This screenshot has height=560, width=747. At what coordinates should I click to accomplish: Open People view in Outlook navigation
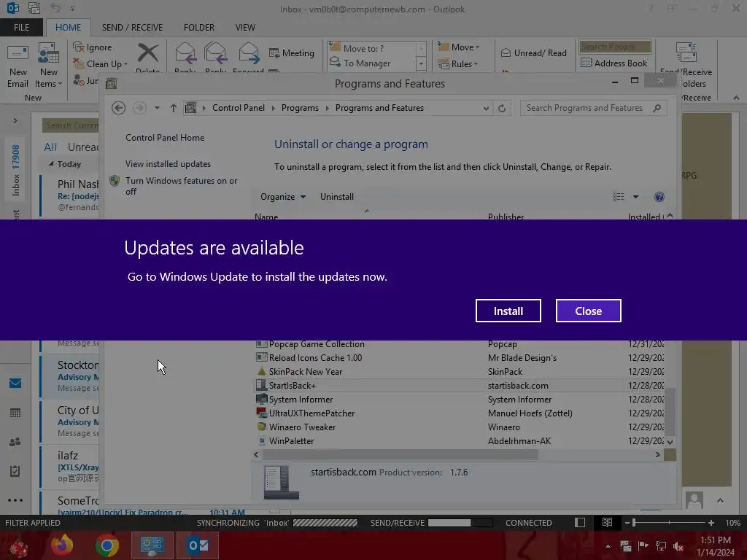click(15, 442)
